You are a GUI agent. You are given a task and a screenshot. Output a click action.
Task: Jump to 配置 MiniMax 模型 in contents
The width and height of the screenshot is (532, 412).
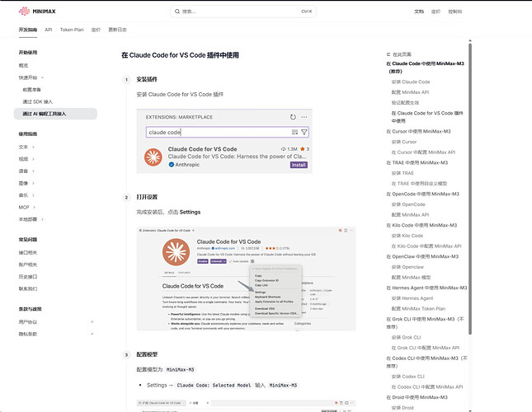411,278
